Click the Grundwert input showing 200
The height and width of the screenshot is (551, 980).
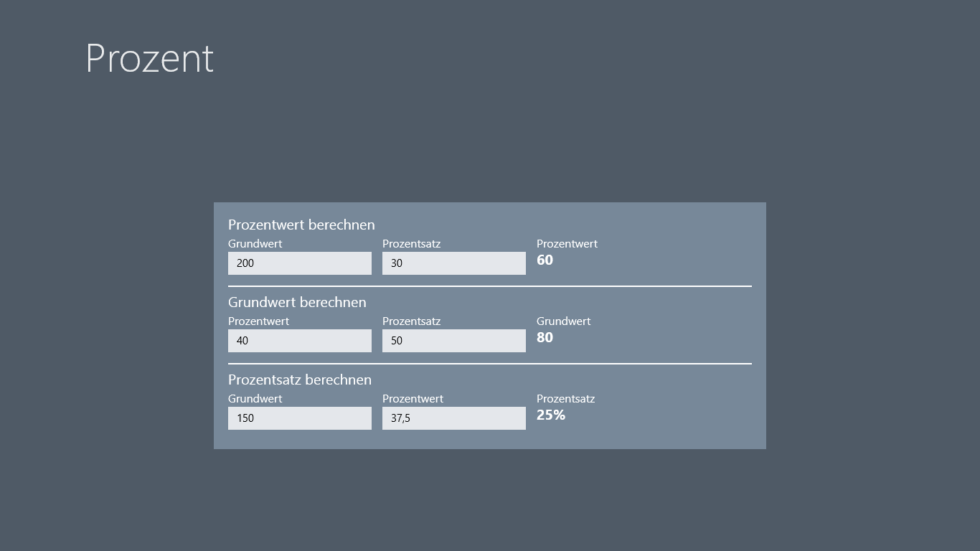(299, 263)
